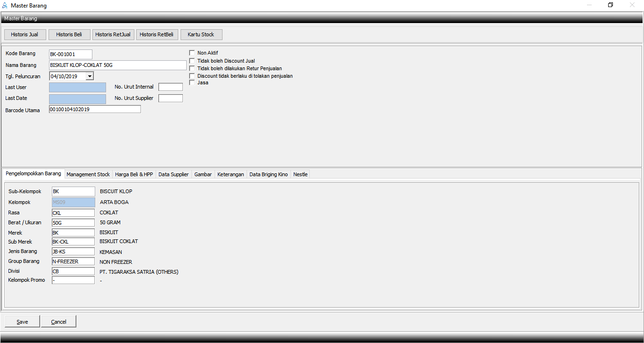Toggle the Jasa checkbox
The height and width of the screenshot is (343, 644).
coord(192,83)
